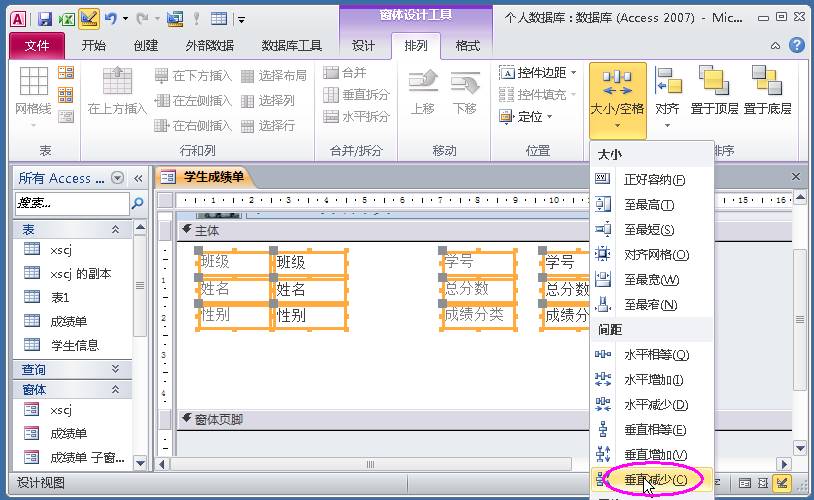
Task: Switch to the 外部数据 External Data tab
Action: point(210,46)
